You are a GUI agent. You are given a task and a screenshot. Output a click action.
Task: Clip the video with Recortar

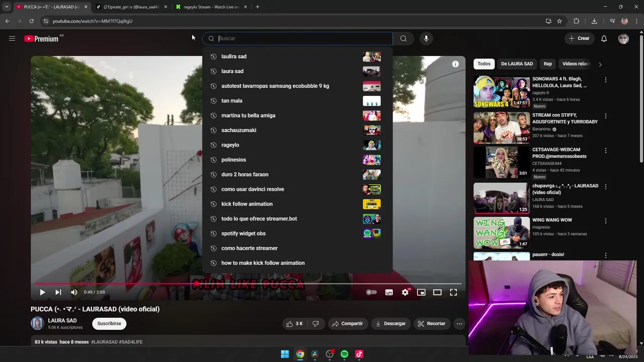pos(431,324)
